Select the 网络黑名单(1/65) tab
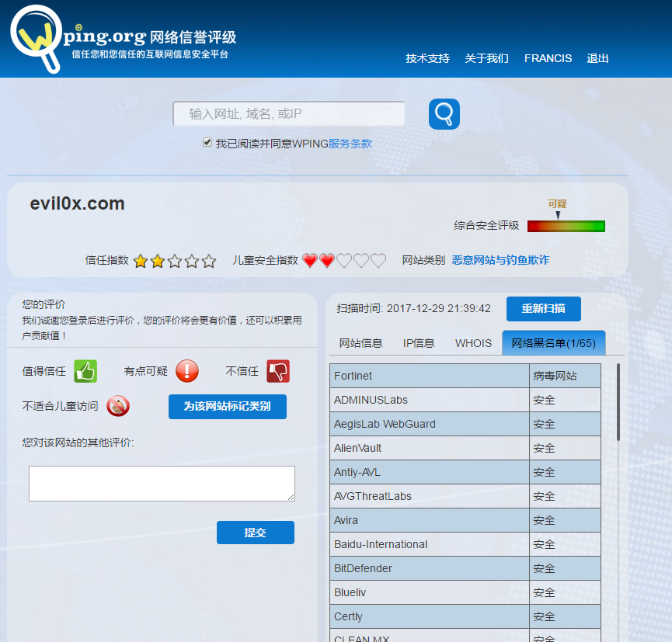Image resolution: width=672 pixels, height=642 pixels. pos(554,342)
